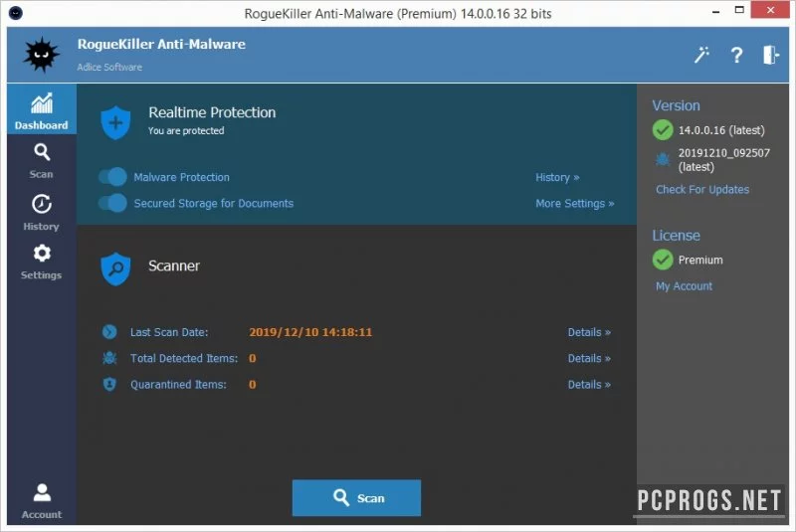Open the Scan sidebar tab

(42, 161)
